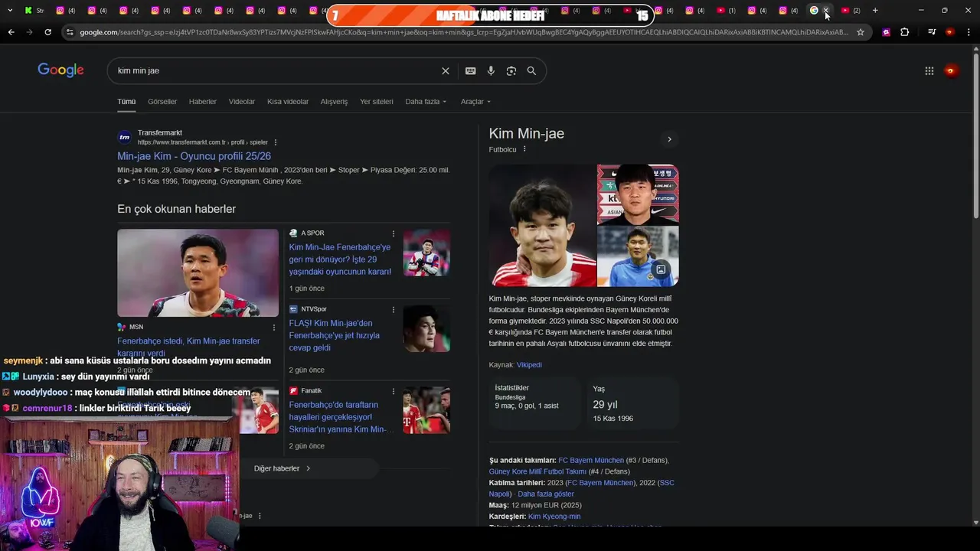Submit search with the magnifier icon
The image size is (980, 551).
click(x=531, y=70)
